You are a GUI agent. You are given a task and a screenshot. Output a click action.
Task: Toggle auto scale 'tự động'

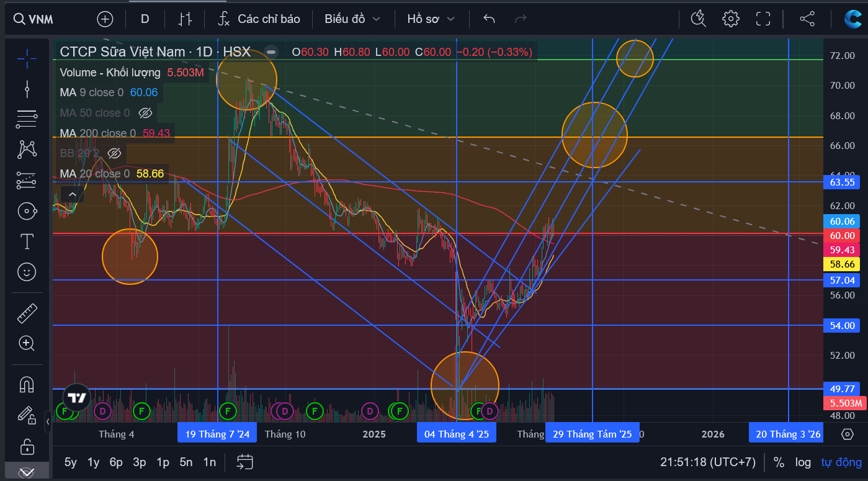(841, 462)
